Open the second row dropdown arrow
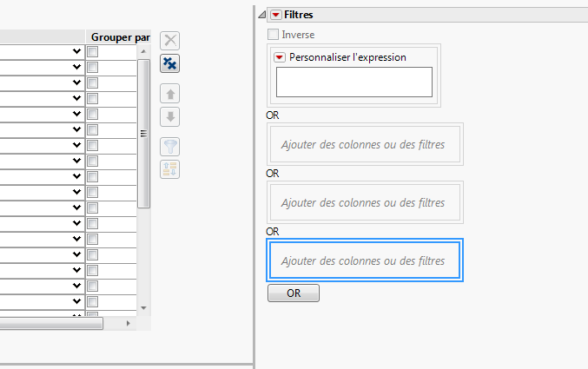Viewport: 588px width, 369px height. coord(77,67)
